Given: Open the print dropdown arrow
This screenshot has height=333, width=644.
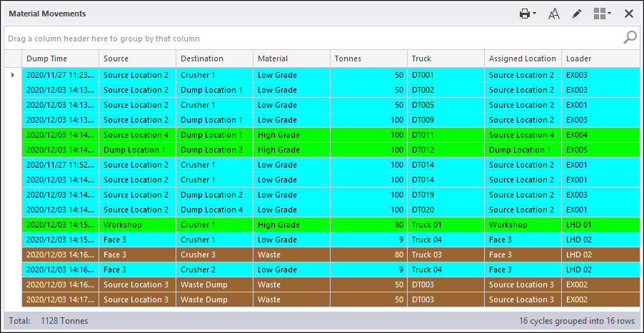Looking at the screenshot, I should (534, 14).
